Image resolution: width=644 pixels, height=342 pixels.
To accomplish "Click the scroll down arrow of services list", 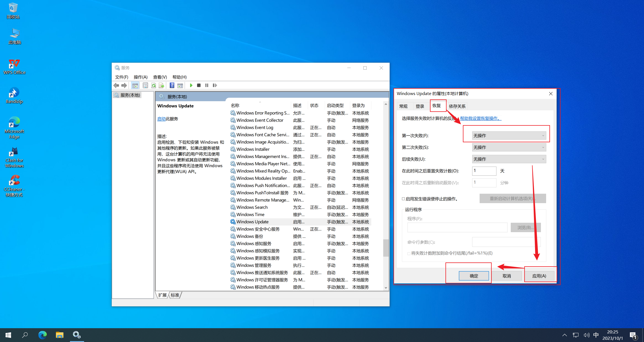I will click(x=386, y=288).
